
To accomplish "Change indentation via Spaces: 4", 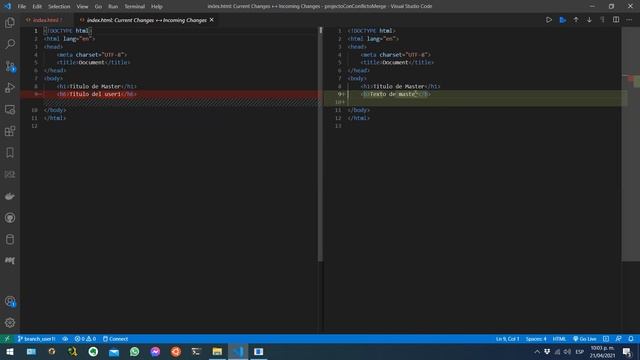I will point(536,339).
